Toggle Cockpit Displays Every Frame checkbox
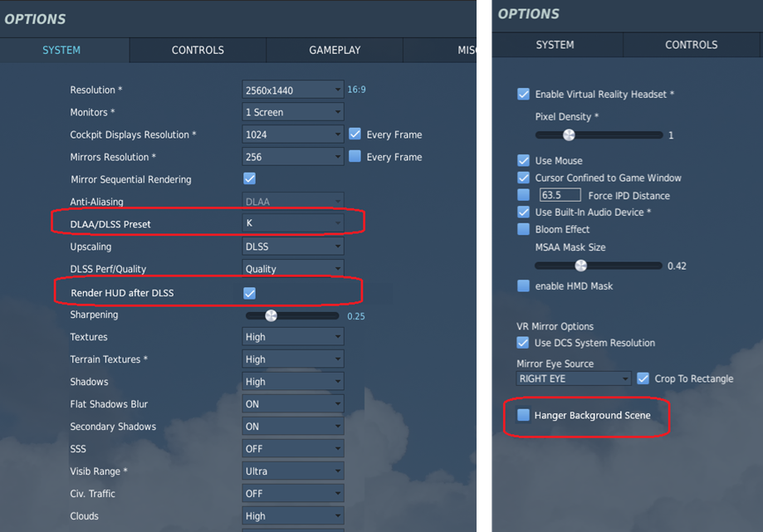The image size is (763, 532). (355, 134)
